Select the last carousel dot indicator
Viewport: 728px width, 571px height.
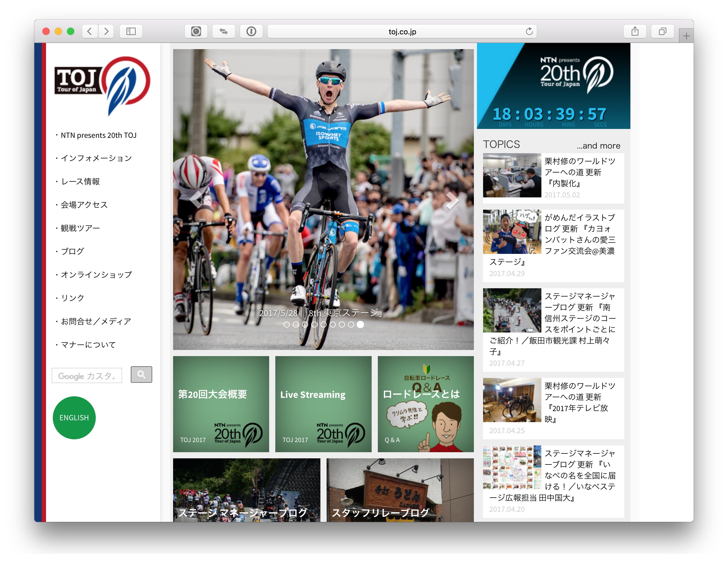pos(360,324)
